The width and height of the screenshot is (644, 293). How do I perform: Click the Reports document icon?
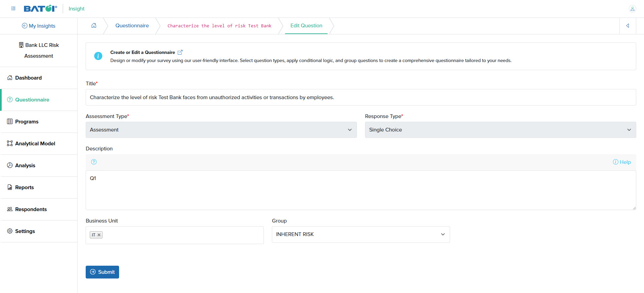tap(10, 187)
